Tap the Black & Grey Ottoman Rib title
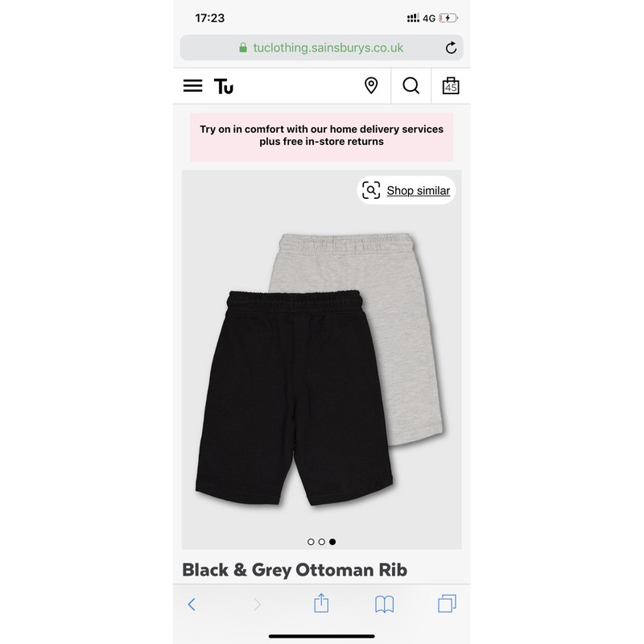 295,570
